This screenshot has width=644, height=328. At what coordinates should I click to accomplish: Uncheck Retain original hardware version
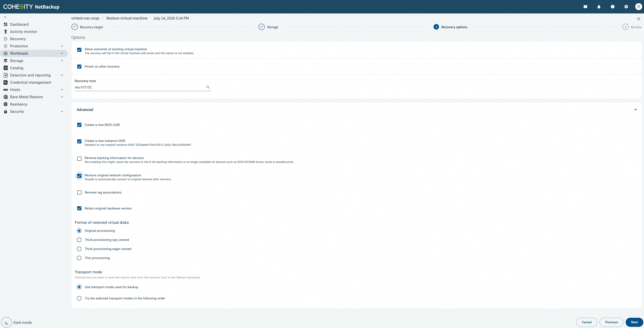(79, 208)
